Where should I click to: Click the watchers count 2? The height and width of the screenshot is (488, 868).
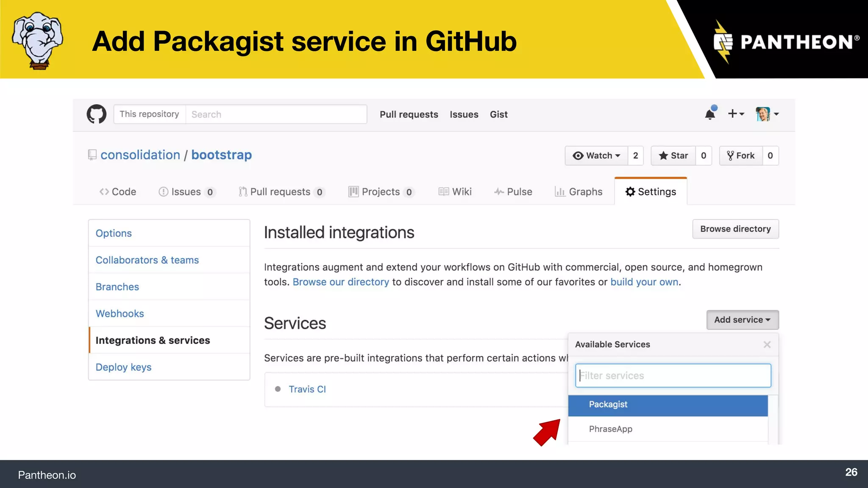point(635,155)
